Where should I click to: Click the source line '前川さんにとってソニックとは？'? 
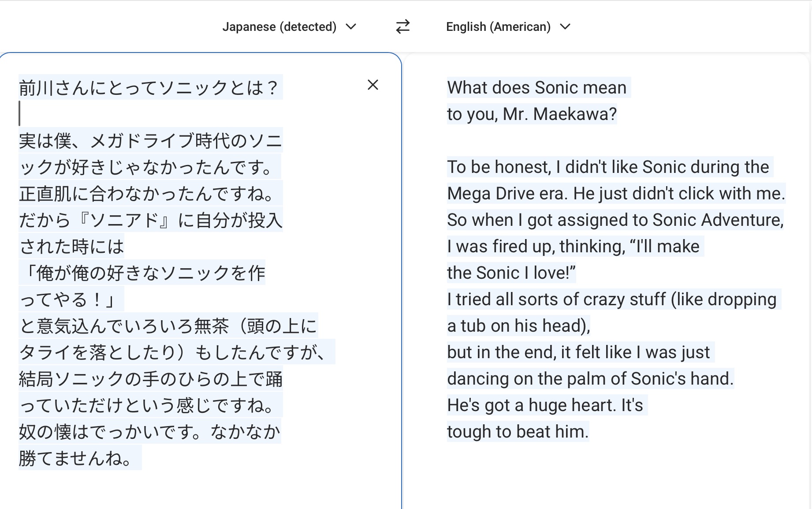tap(150, 88)
